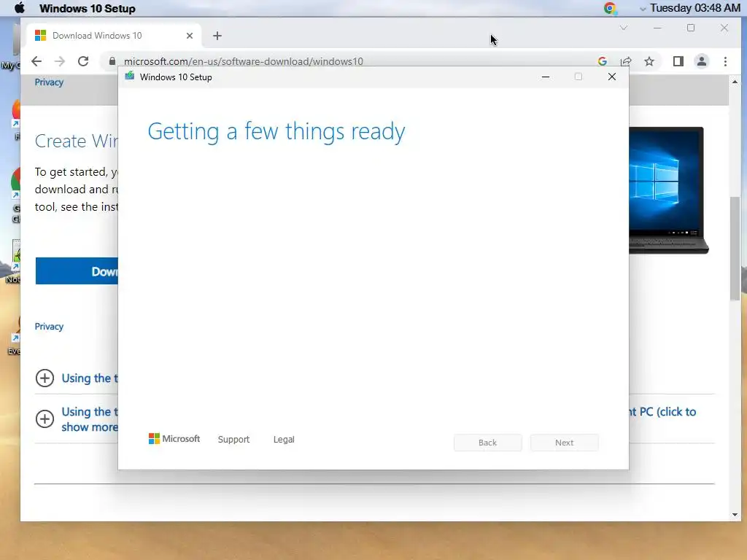Click the page scrollbar thumb
This screenshot has width=747, height=560.
tap(735, 248)
